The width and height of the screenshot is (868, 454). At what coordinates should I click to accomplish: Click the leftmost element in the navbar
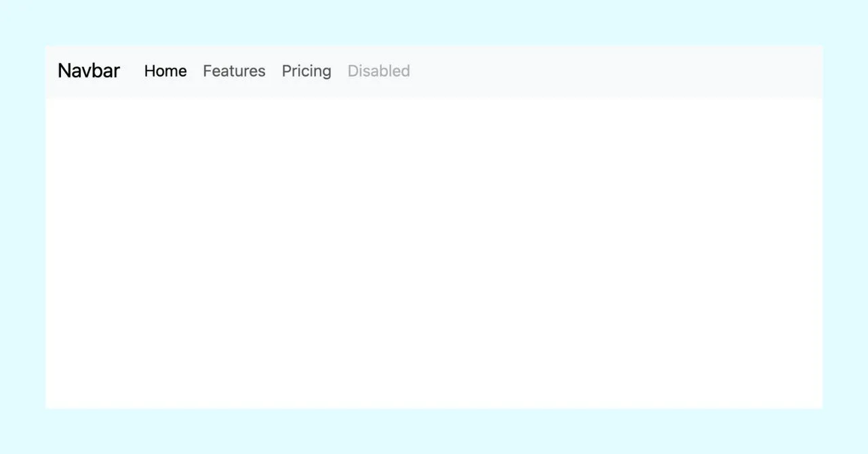pyautogui.click(x=88, y=70)
